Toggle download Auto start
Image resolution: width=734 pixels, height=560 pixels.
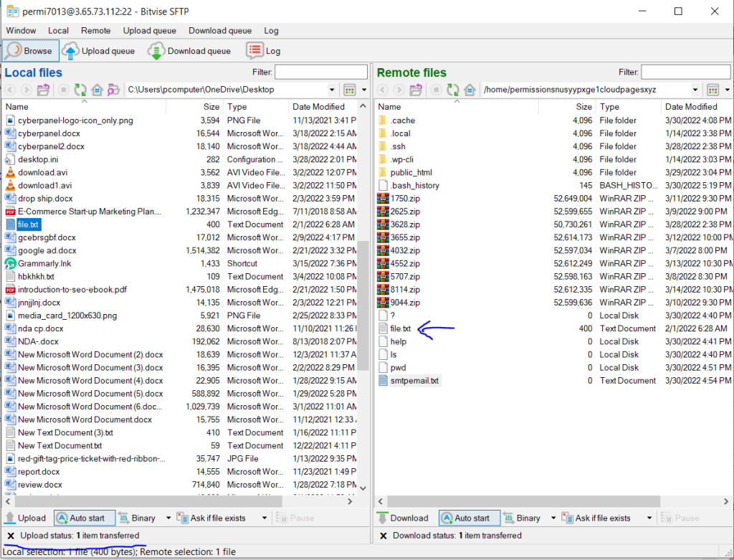[x=470, y=518]
